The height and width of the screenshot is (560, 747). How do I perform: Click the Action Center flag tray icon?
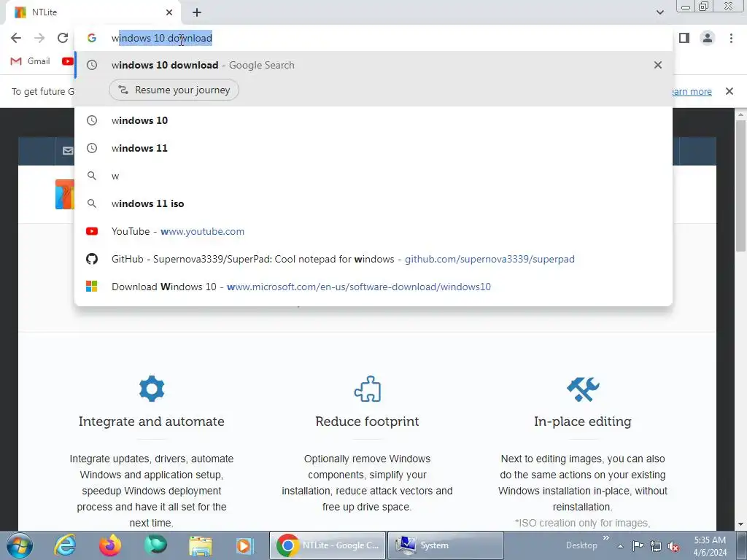tap(638, 546)
